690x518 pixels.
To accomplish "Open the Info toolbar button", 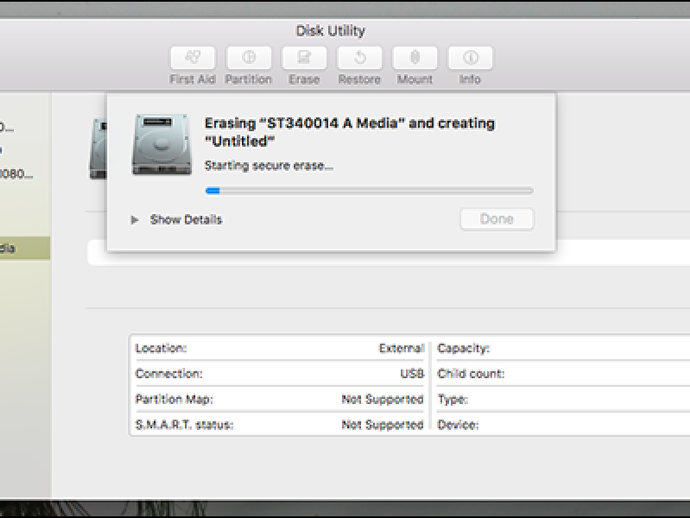I will click(470, 58).
